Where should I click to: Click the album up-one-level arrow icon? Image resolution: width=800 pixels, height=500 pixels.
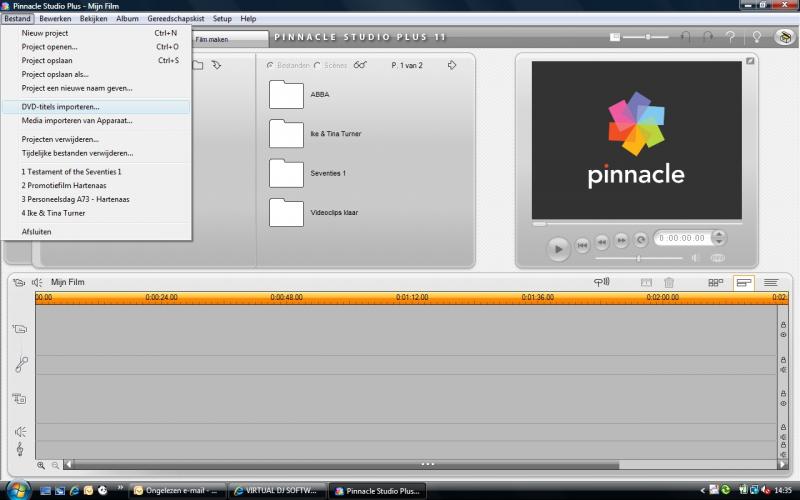216,65
